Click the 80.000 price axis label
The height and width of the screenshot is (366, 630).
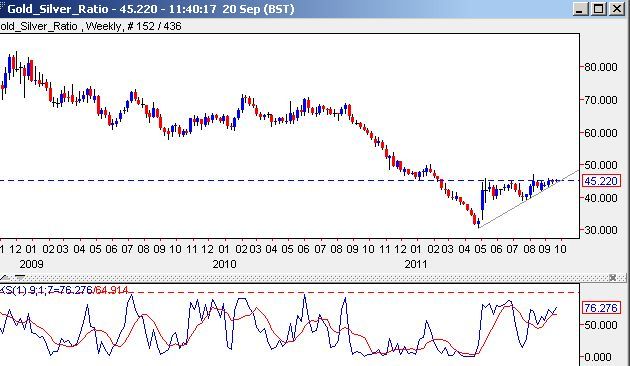tap(601, 67)
